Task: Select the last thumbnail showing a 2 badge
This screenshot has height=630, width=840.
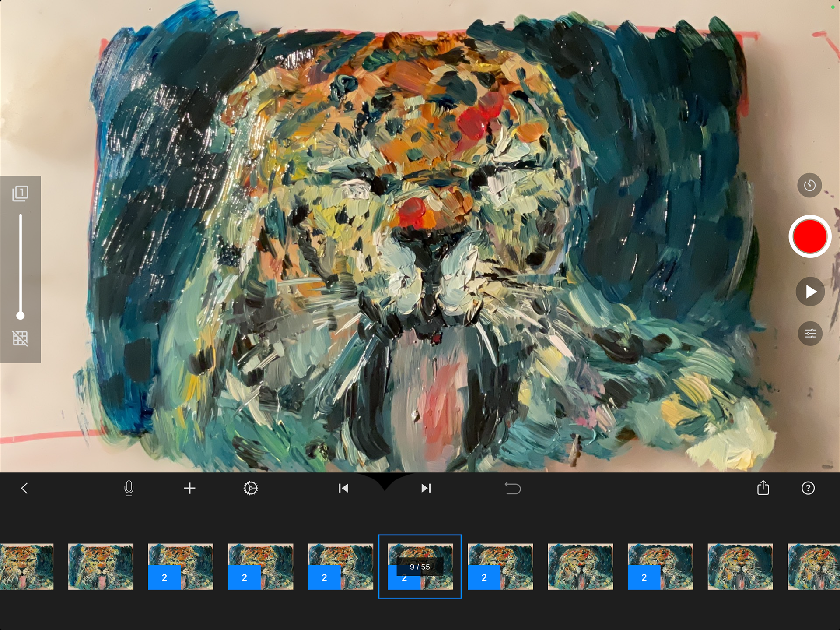Action: (660, 567)
